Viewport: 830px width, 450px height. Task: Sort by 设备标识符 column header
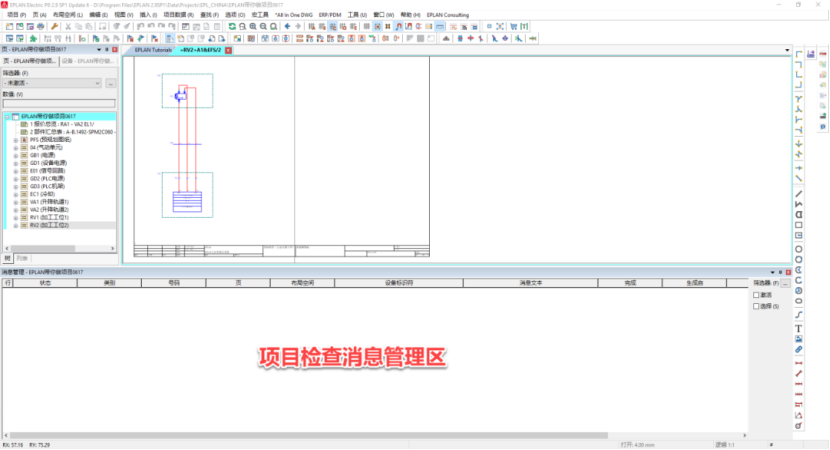[x=399, y=283]
